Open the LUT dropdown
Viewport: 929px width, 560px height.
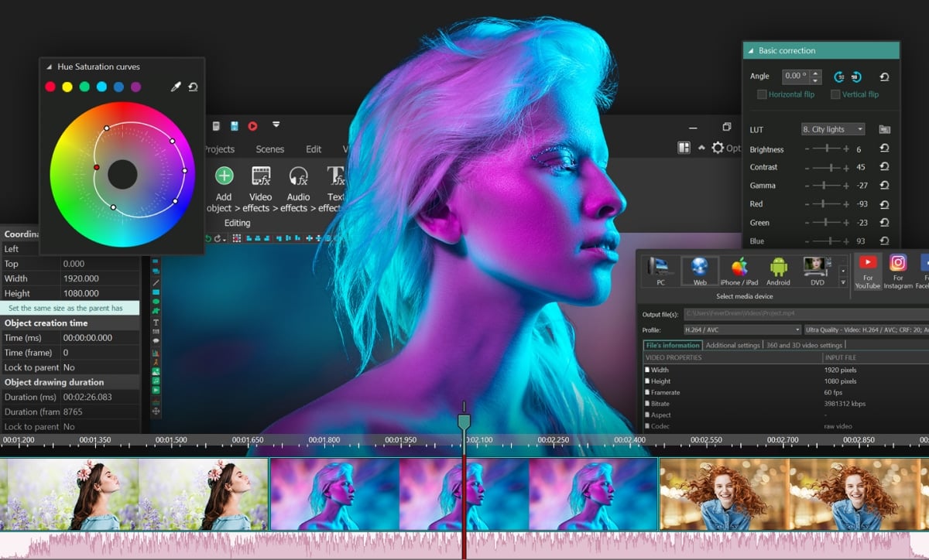(833, 129)
